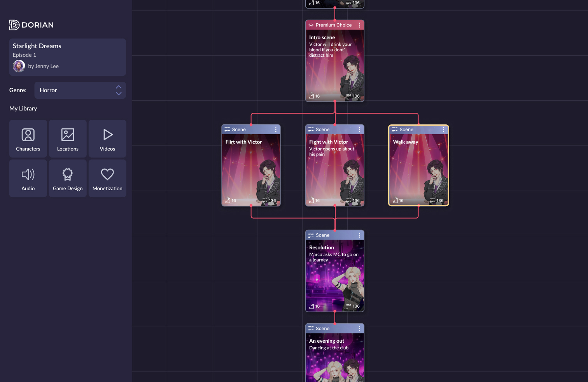This screenshot has width=588, height=382.
Task: Select the Flirt with Victor scene card
Action: tap(251, 165)
